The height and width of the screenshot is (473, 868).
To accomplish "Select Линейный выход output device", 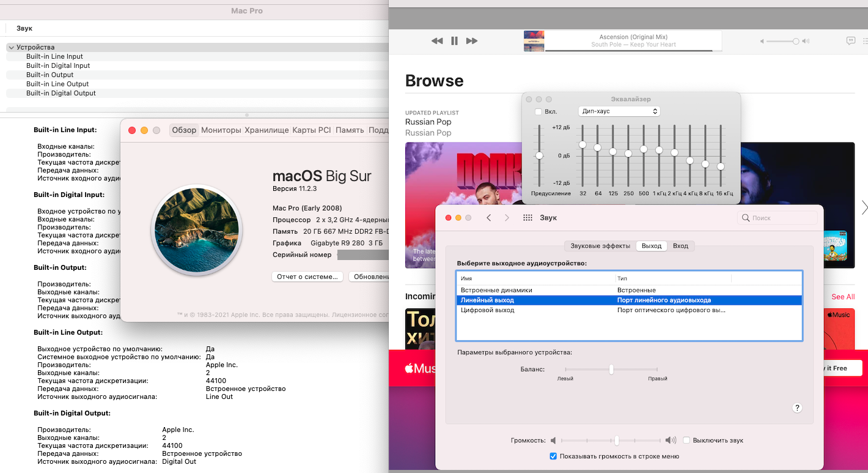I will click(x=629, y=300).
